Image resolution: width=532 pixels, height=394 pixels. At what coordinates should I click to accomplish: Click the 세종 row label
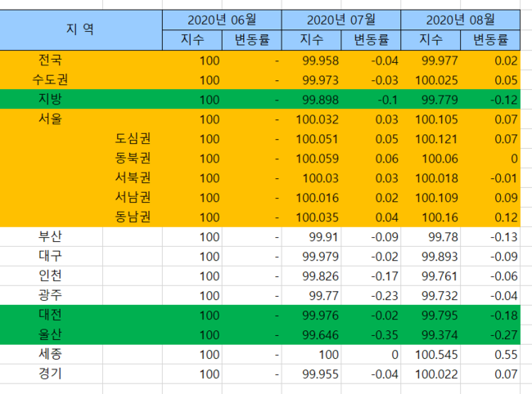tap(50, 354)
